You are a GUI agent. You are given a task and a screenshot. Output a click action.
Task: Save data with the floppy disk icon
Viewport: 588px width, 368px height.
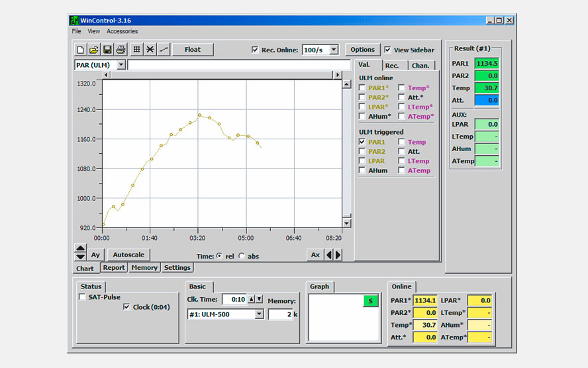[x=107, y=50]
